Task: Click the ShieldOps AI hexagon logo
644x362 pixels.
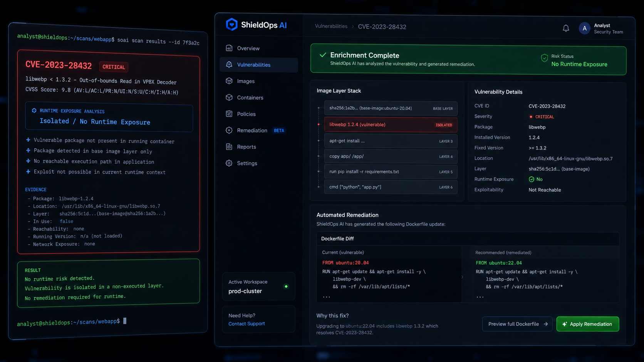Action: click(x=231, y=25)
